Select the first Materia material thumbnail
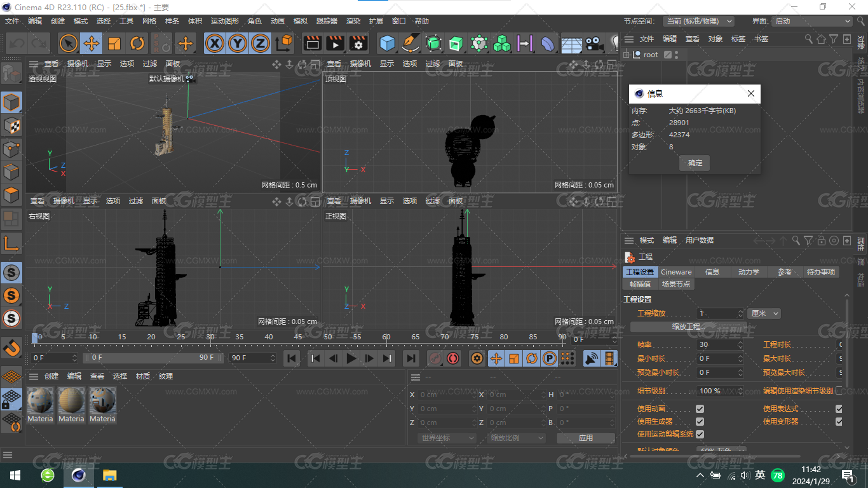 click(40, 405)
